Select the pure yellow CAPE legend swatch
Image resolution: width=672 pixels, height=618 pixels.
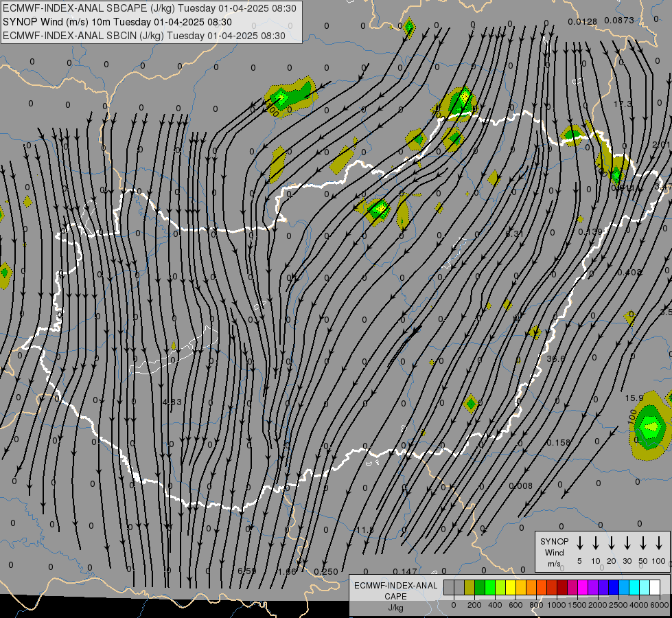tap(511, 588)
